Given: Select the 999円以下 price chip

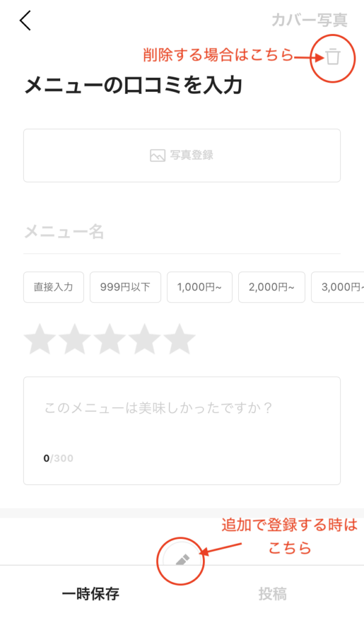Looking at the screenshot, I should (x=125, y=287).
